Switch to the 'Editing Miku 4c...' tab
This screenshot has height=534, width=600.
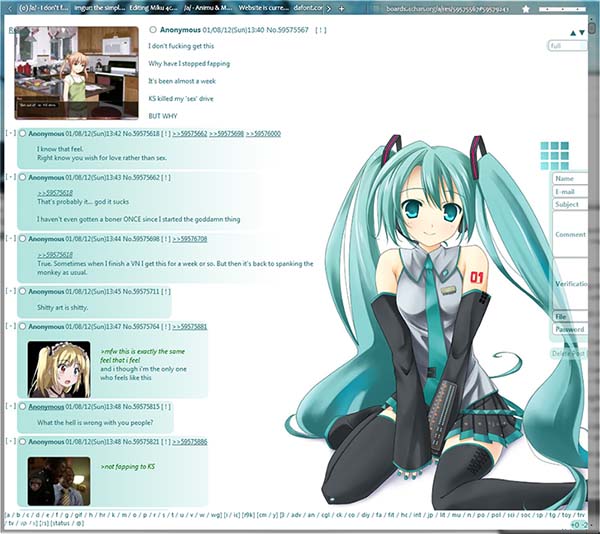click(153, 8)
